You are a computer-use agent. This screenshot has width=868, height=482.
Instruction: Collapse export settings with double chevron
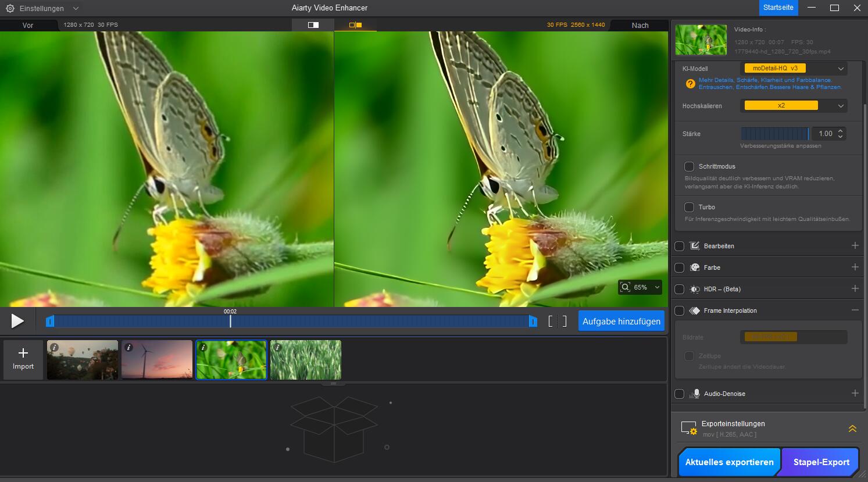[852, 429]
